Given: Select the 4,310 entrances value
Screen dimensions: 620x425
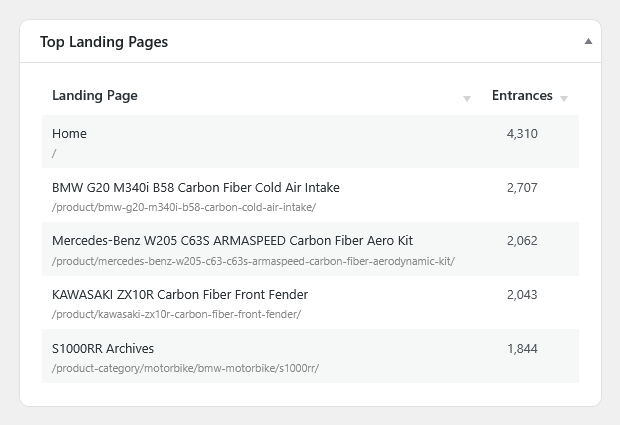Looking at the screenshot, I should [522, 134].
